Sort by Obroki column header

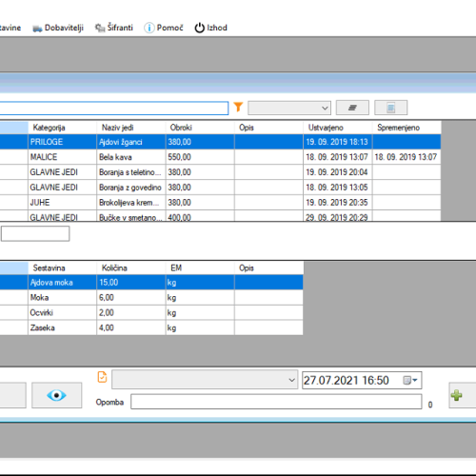click(200, 128)
